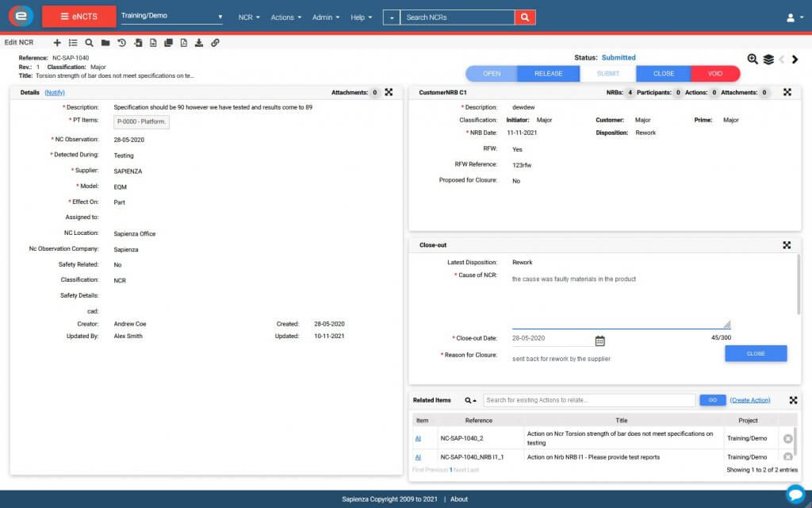Click the layers stack icon near Status
The width and height of the screenshot is (812, 508).
pyautogui.click(x=768, y=59)
